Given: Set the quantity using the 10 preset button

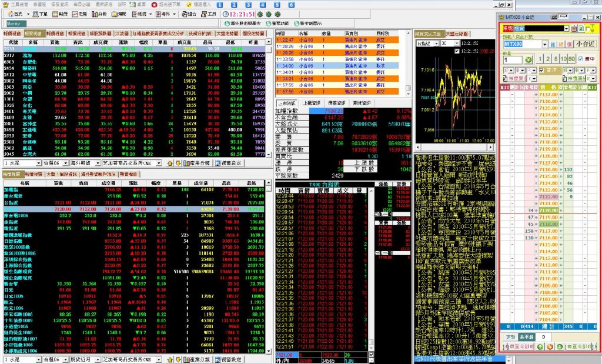Looking at the screenshot, I should [x=563, y=59].
